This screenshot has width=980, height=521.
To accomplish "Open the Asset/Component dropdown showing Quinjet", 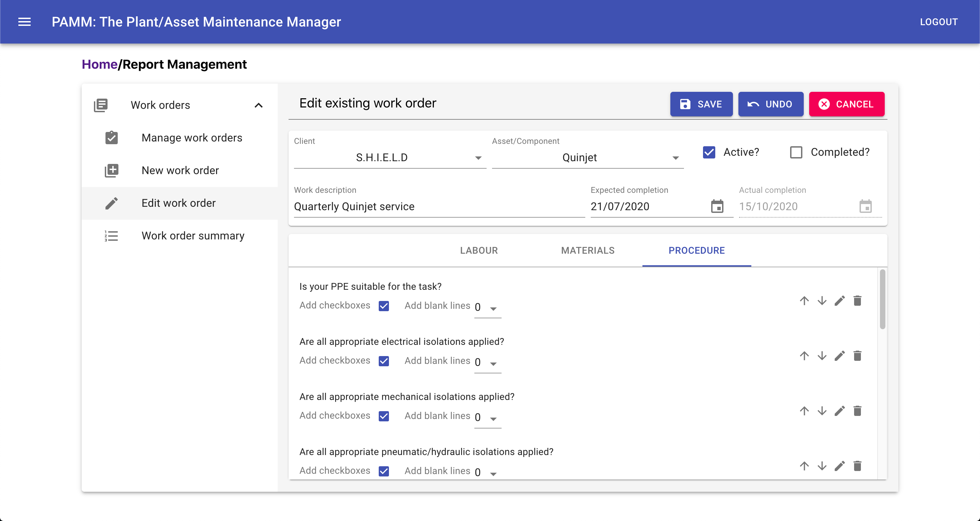I will 587,157.
